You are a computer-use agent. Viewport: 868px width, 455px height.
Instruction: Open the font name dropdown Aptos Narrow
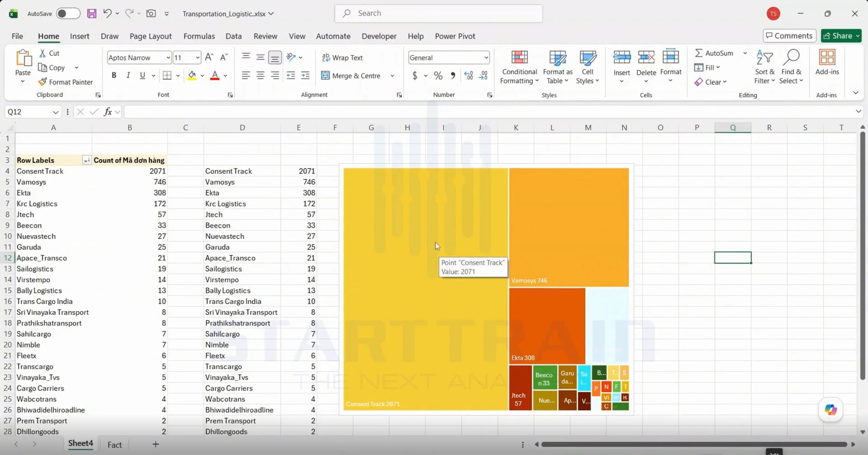pyautogui.click(x=168, y=57)
